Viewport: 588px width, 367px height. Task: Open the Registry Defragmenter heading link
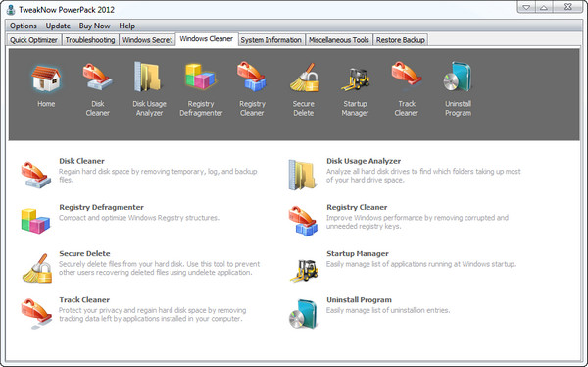[x=101, y=207]
